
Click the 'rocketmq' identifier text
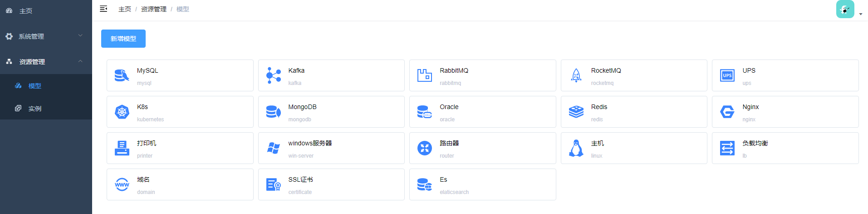click(x=602, y=83)
